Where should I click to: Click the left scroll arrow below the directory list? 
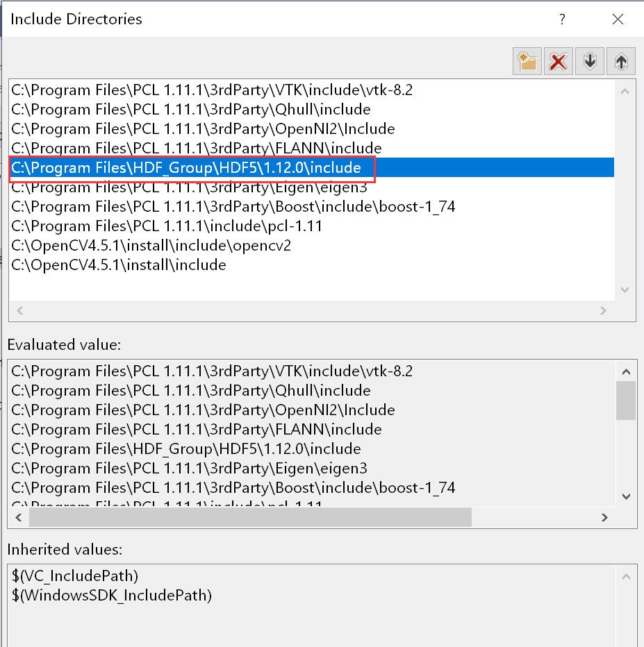(19, 311)
